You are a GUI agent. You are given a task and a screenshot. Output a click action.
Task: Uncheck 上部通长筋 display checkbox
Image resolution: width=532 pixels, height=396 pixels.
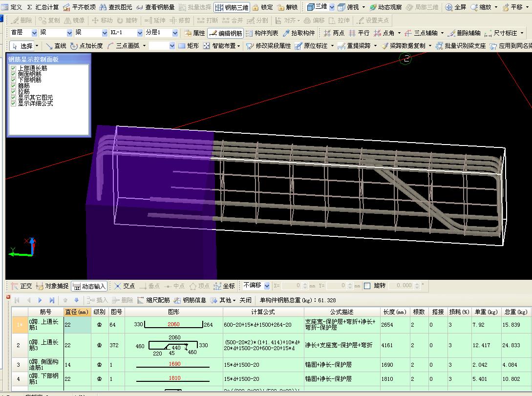[13, 68]
